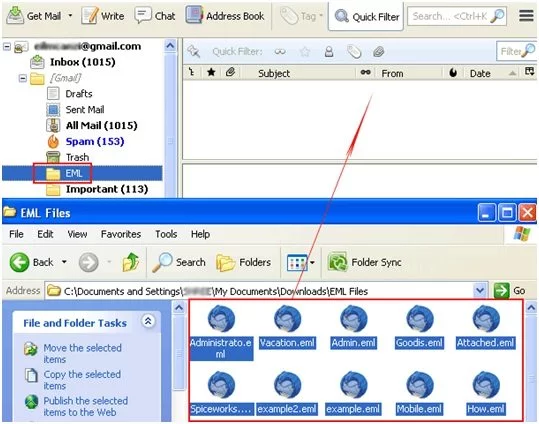This screenshot has height=424, width=539.
Task: Click Publish the selected items link
Action: [x=85, y=406]
